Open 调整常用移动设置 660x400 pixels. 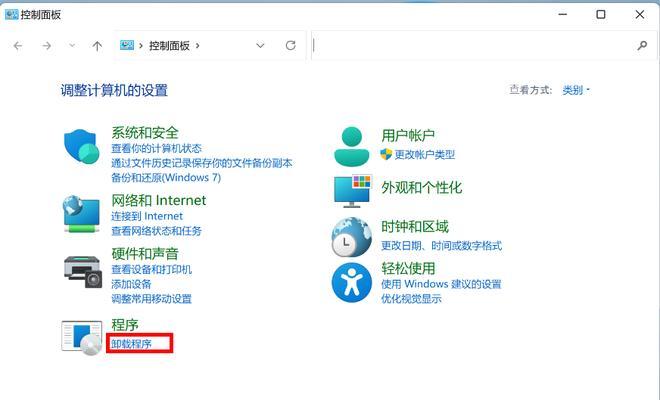[x=152, y=299]
